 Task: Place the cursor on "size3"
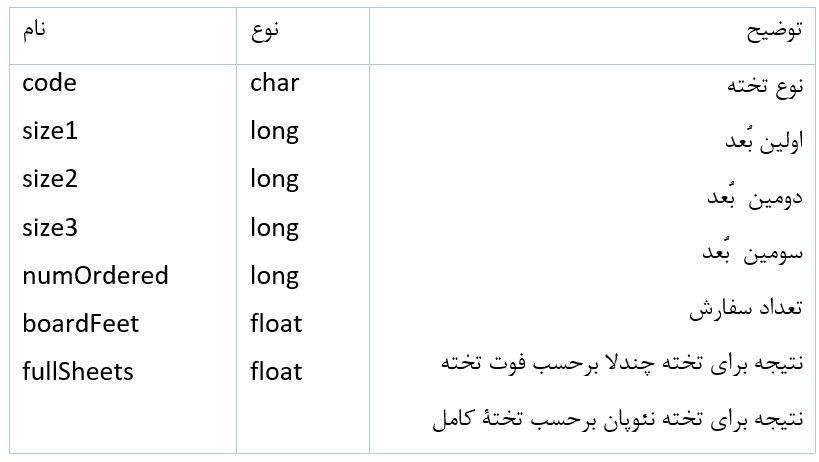point(50,227)
